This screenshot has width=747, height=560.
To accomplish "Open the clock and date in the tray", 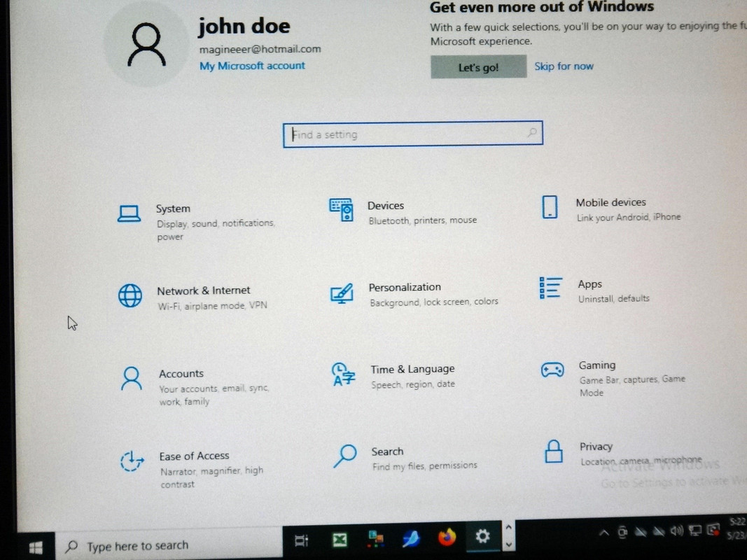I will click(736, 528).
